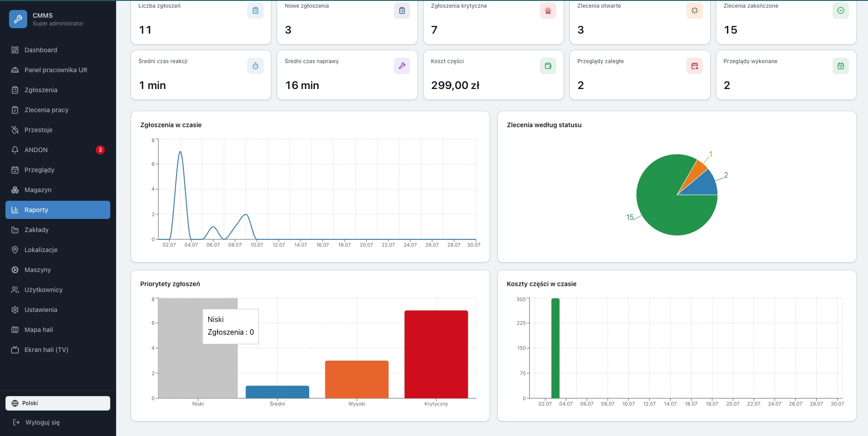Click the Średni czas reakcji stopwatch icon
868x436 pixels.
point(255,66)
